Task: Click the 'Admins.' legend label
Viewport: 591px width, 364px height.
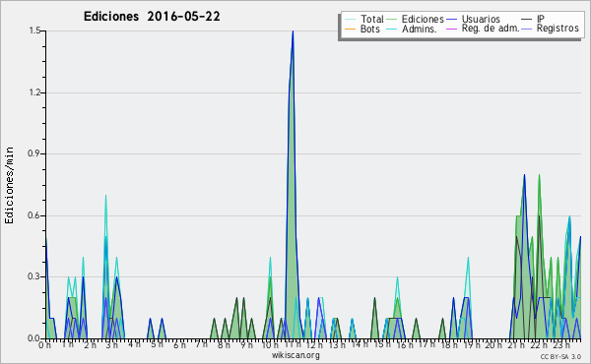Action: click(420, 29)
